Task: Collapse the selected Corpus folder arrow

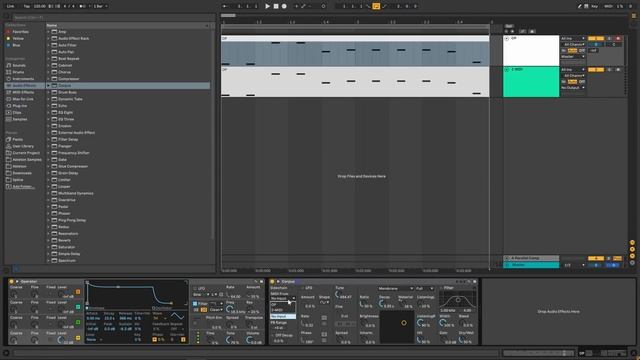Action: pyautogui.click(x=48, y=86)
